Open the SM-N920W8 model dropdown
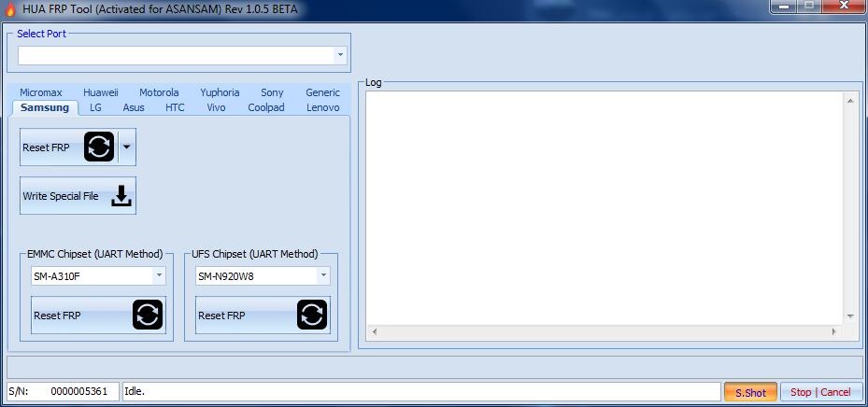The width and height of the screenshot is (868, 407). [323, 275]
